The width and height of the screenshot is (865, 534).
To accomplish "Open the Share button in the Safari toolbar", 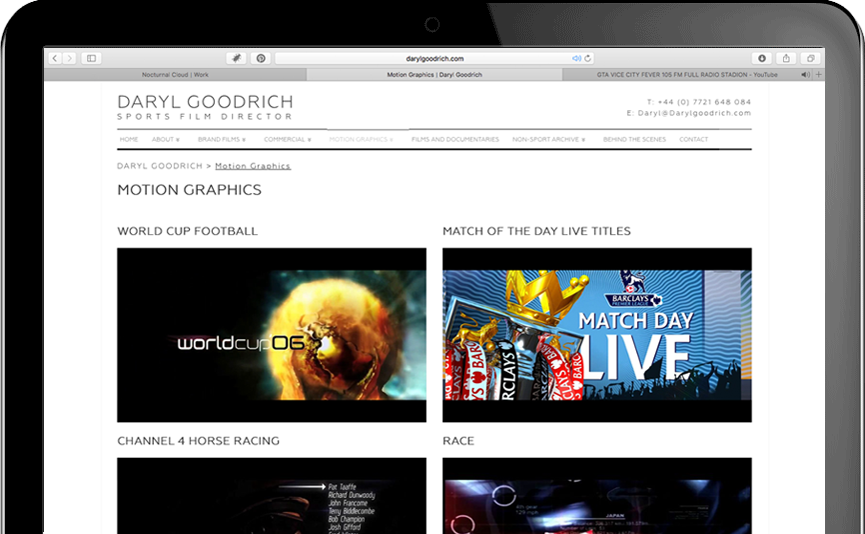I will [786, 58].
